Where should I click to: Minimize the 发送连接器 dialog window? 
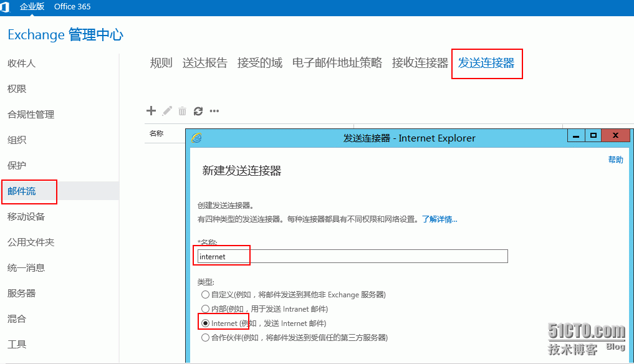coord(576,136)
